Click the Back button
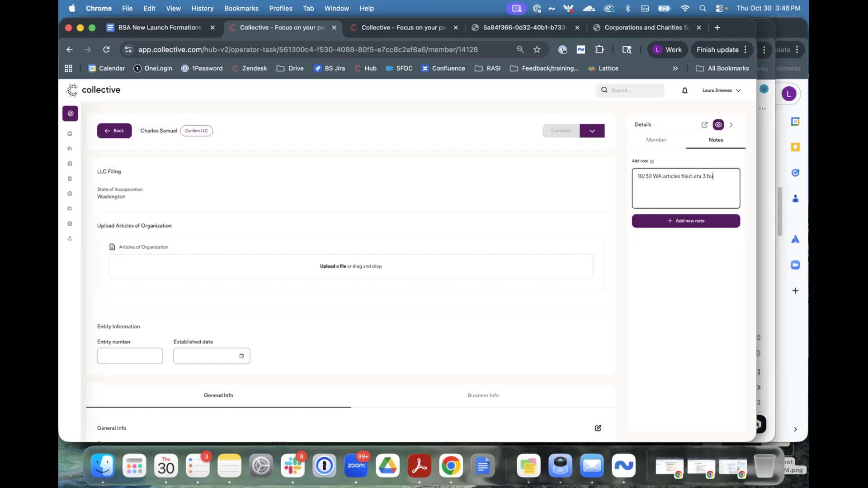 114,131
